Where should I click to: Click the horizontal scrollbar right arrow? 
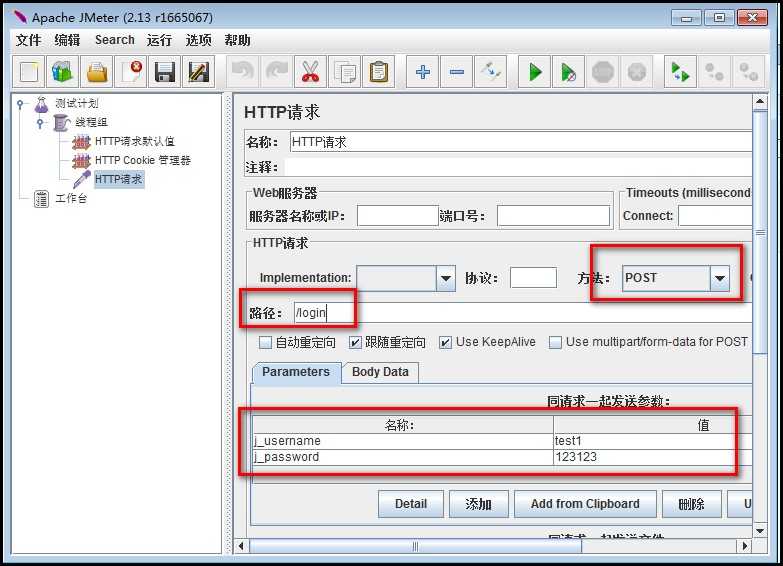[x=745, y=546]
